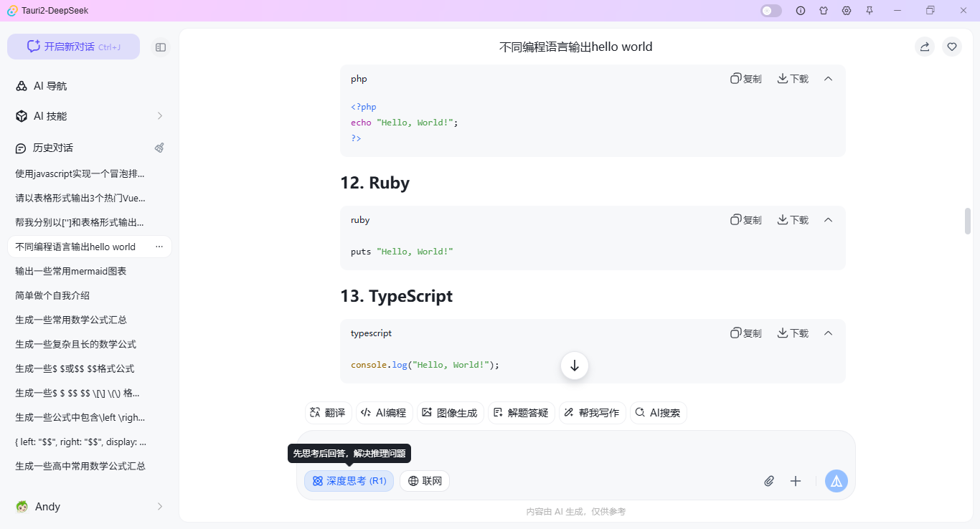The height and width of the screenshot is (529, 980).
Task: Click the 12. Ruby heading
Action: (375, 183)
